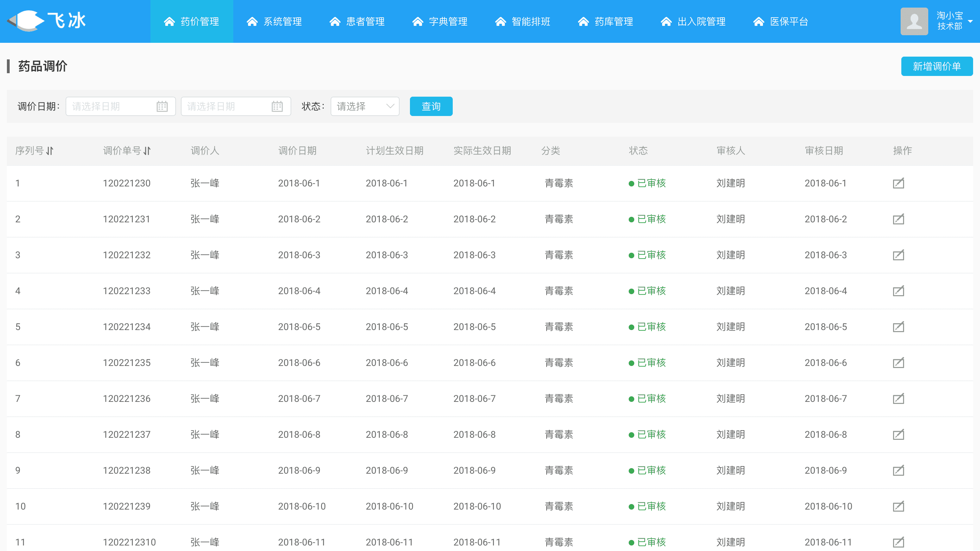Open 药库管理 menu text

(614, 21)
